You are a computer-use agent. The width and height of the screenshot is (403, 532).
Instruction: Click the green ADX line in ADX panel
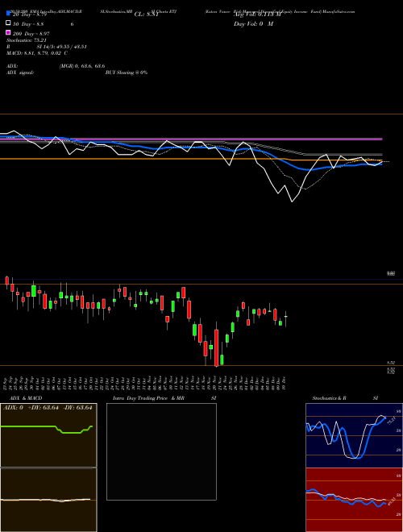point(47,428)
